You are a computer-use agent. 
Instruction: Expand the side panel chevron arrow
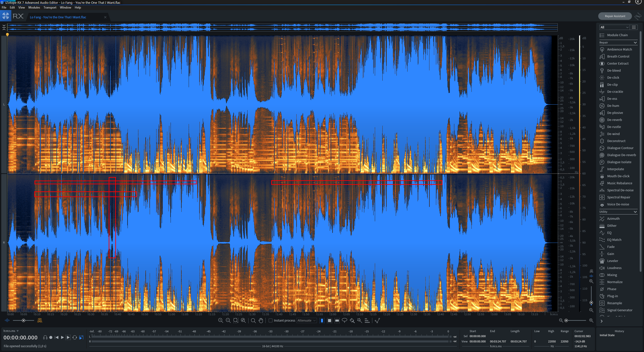(x=601, y=321)
